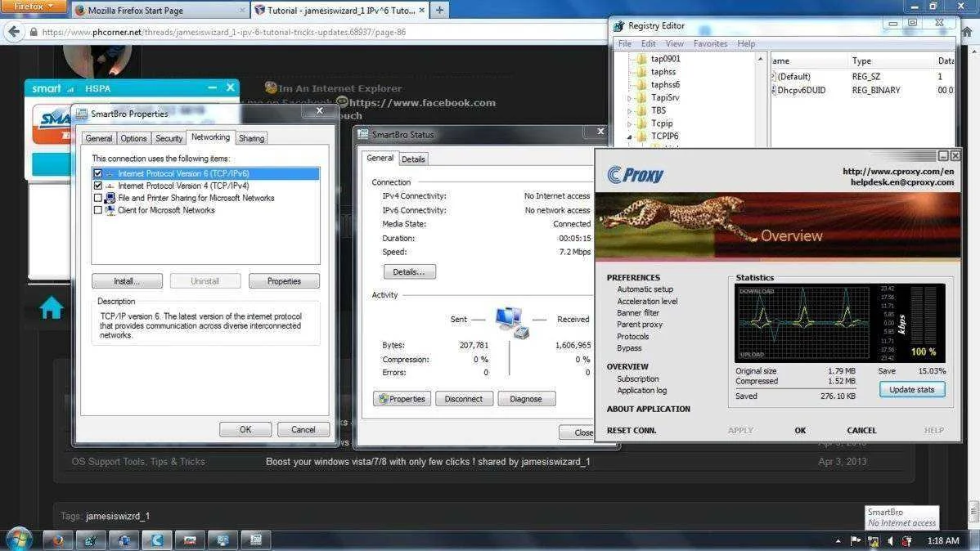Click Properties button in the Networking tab
Screen dimensions: 980x551
point(284,281)
